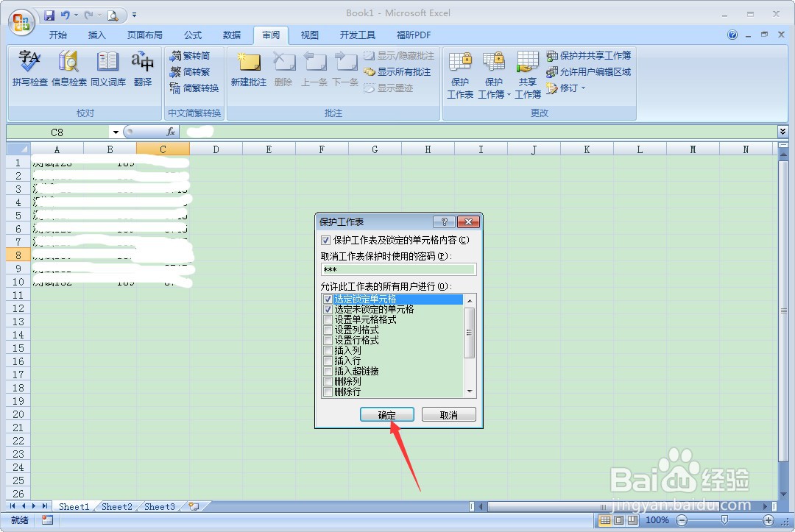Enable the 设置单元格格式 option

click(328, 320)
